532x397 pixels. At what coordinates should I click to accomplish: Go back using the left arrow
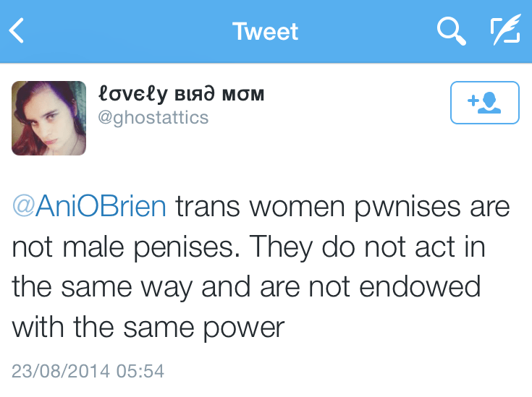[x=17, y=31]
